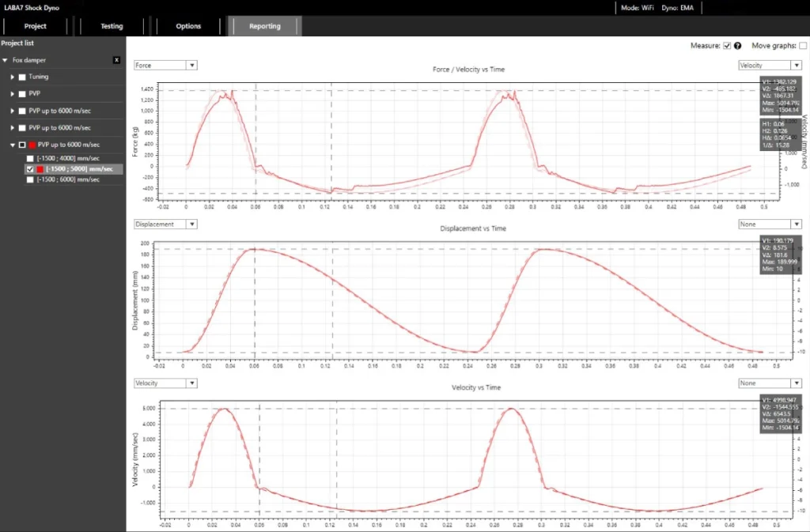Screen dimensions: 810x532
Task: Click the Displacement vs Time title
Action: tap(473, 228)
